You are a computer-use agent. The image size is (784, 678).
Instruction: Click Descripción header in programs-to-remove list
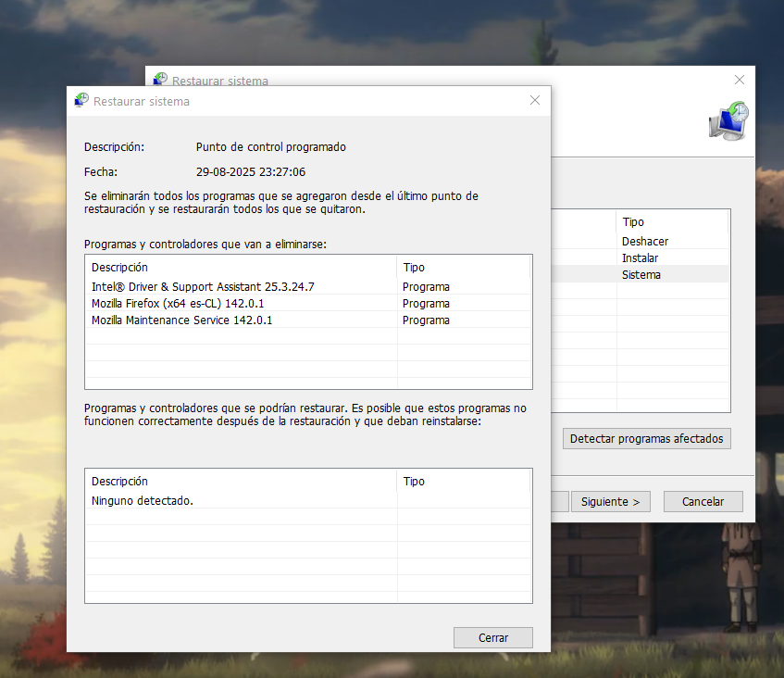(242, 267)
